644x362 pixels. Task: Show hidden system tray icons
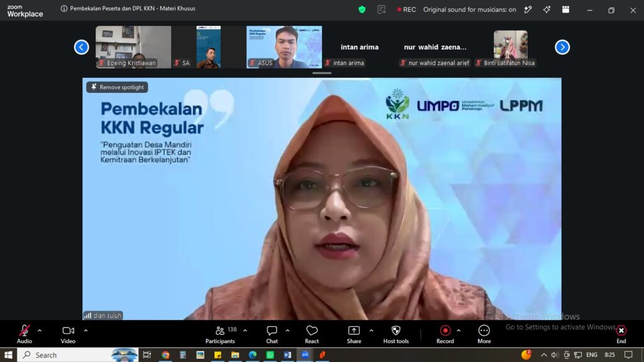pyautogui.click(x=543, y=355)
